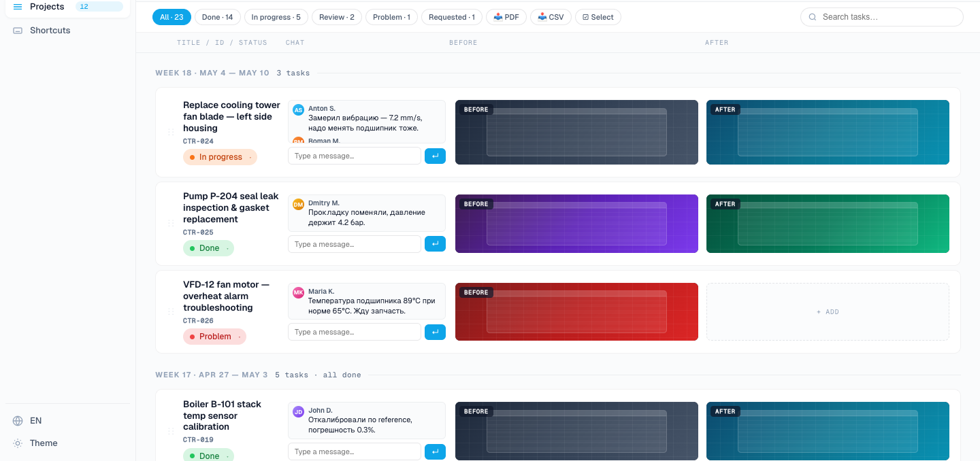Click Maria K. avatar icon
This screenshot has height=461, width=980.
(x=298, y=292)
